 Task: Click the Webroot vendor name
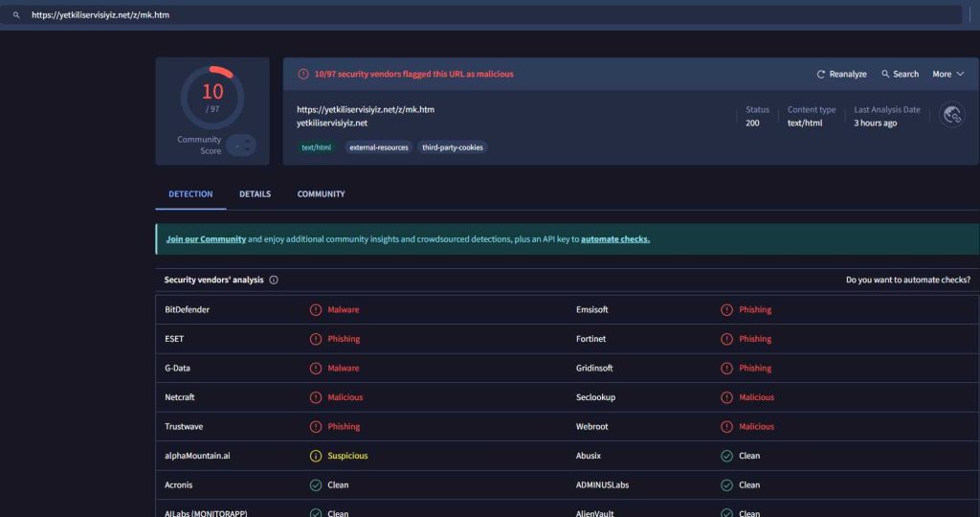pyautogui.click(x=591, y=426)
